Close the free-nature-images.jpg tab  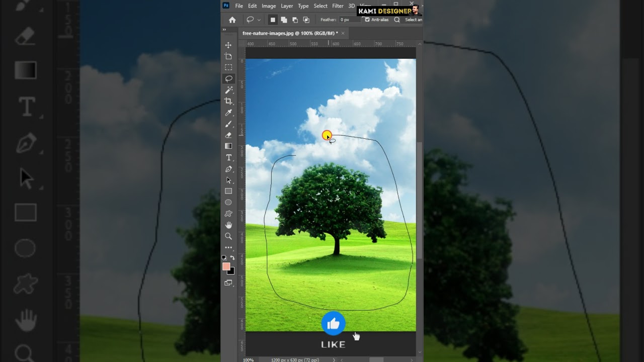(x=343, y=33)
